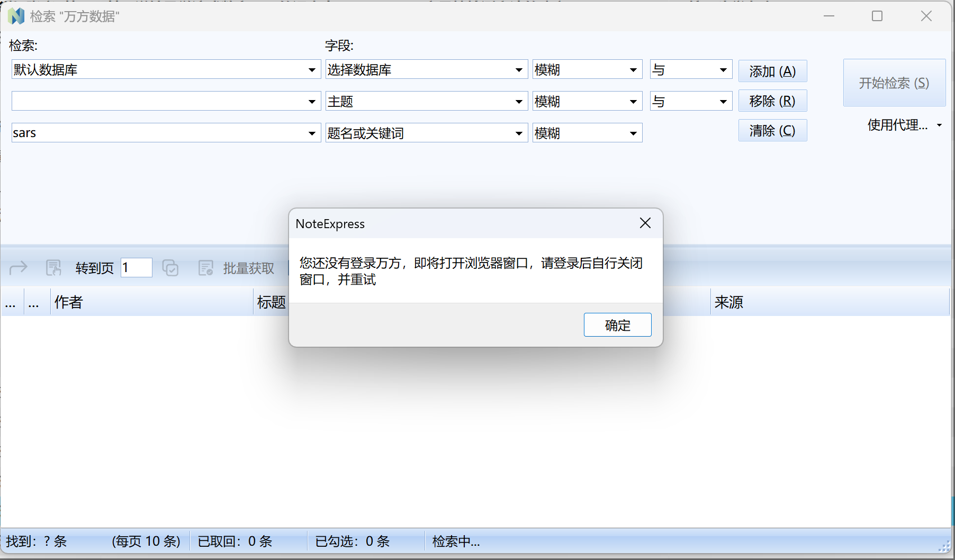Click the 来源 column header

(830, 302)
